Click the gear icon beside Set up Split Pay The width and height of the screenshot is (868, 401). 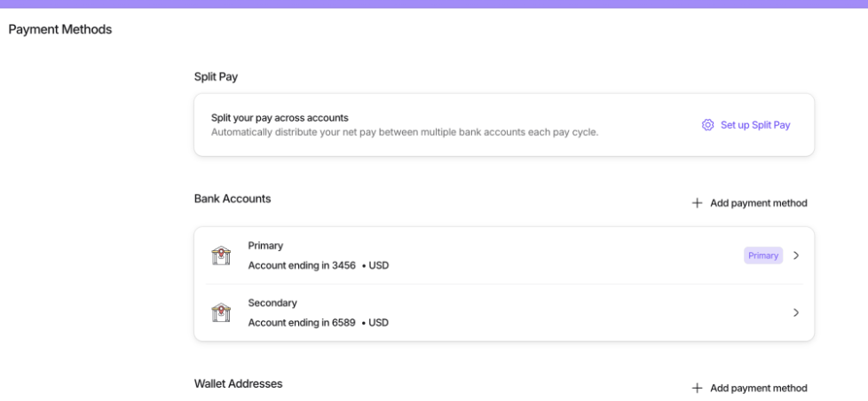707,125
